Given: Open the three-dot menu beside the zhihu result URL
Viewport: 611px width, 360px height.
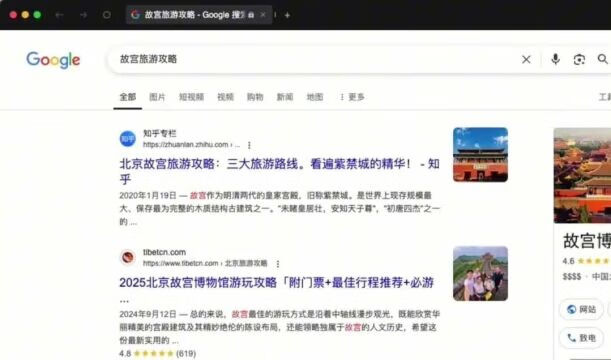Looking at the screenshot, I should coord(249,145).
